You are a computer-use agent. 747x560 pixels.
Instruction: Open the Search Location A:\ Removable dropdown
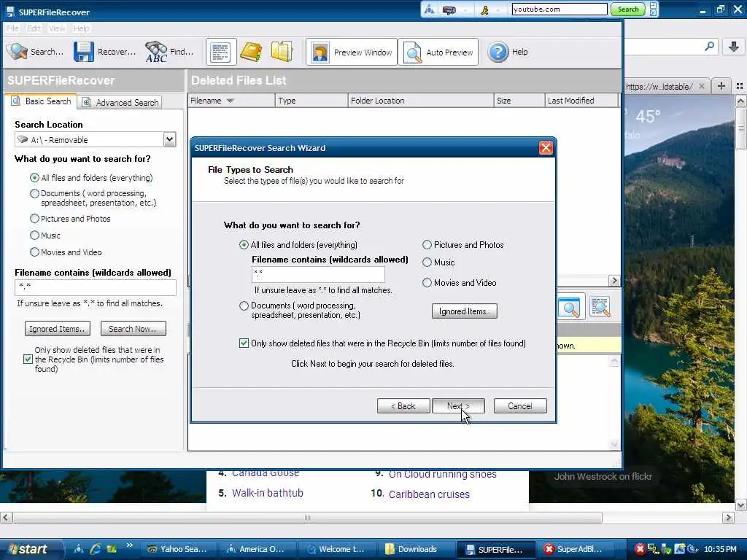[169, 139]
